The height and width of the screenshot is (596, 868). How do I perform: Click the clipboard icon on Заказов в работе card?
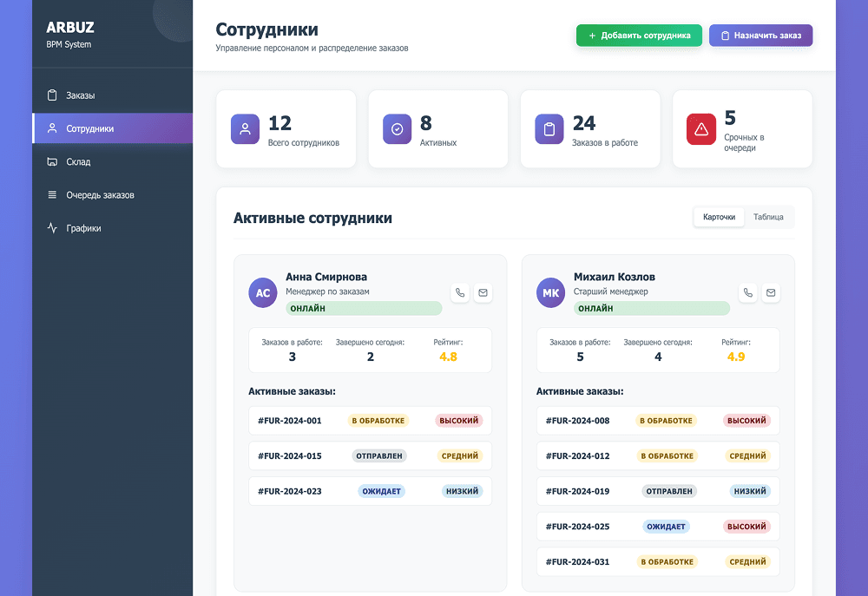coord(549,129)
